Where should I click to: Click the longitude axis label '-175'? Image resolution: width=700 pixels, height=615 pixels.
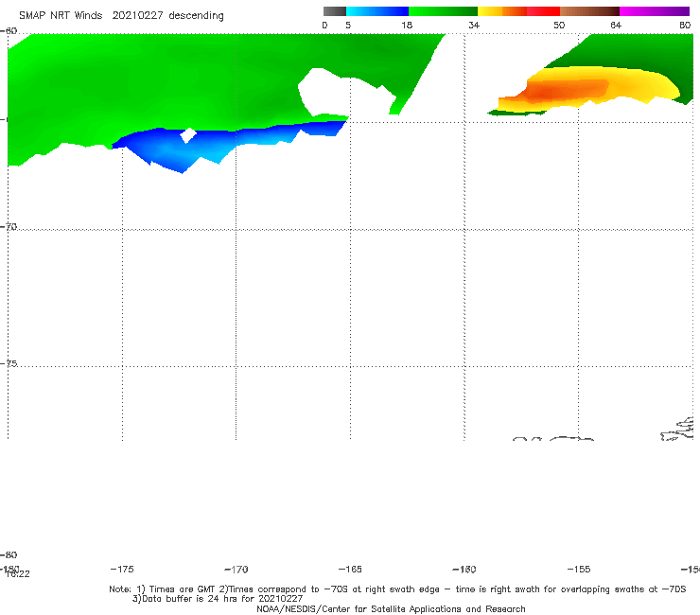(122, 570)
